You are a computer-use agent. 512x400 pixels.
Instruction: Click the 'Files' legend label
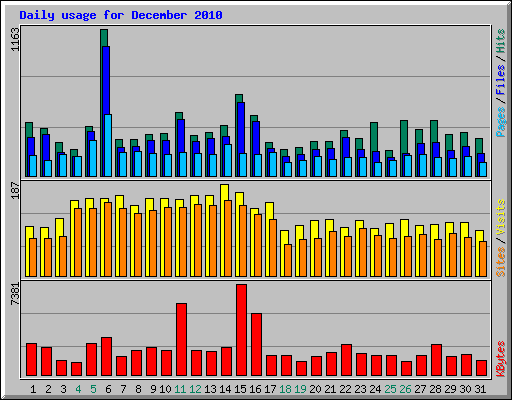click(x=500, y=80)
